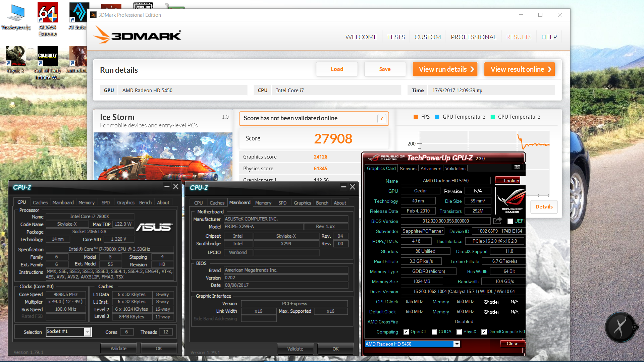Toggle the DirectCompute 5.0 checkbox
The height and width of the screenshot is (362, 644).
coord(484,332)
